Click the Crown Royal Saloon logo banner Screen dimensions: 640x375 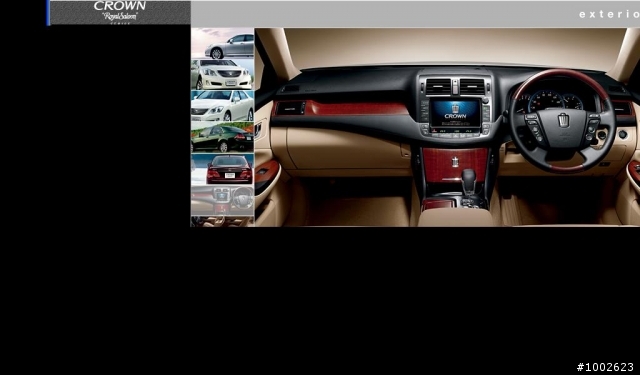tap(120, 13)
